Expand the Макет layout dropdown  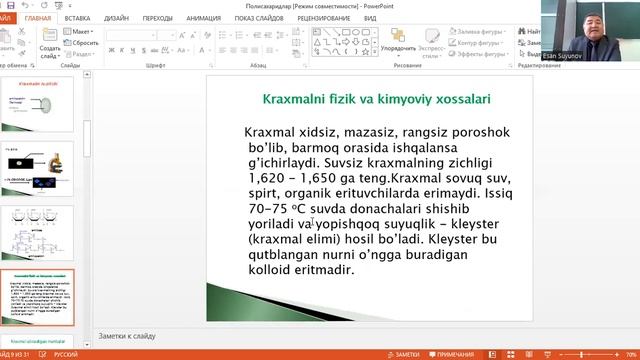(x=78, y=31)
